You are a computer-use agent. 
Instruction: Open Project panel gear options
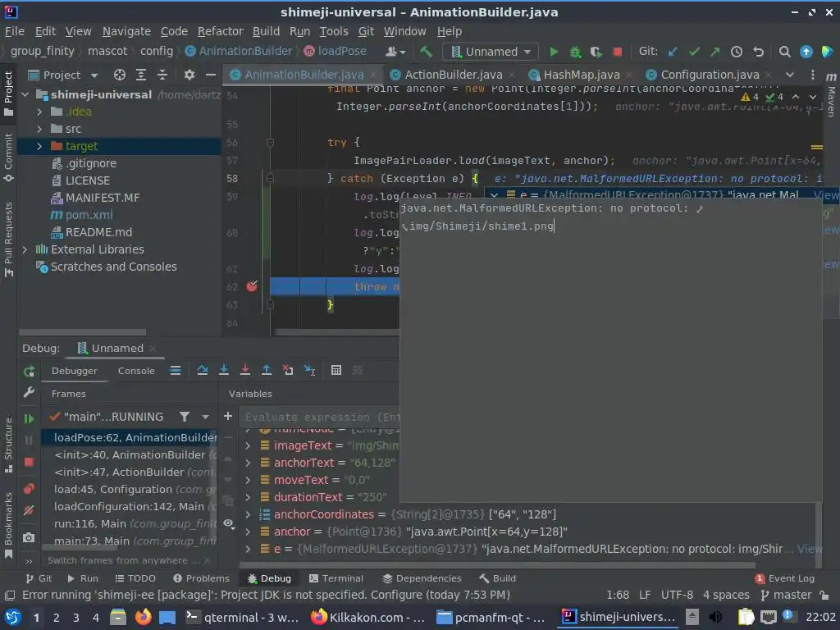point(189,75)
